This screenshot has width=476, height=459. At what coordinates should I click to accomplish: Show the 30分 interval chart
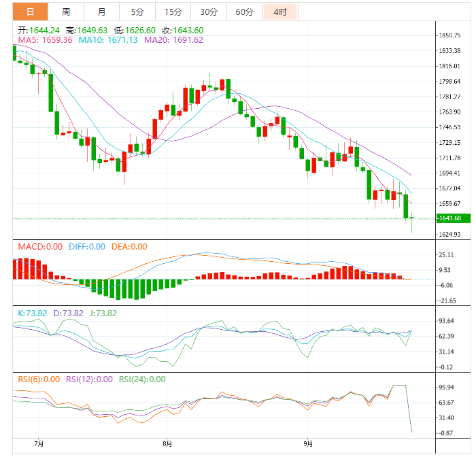point(209,12)
